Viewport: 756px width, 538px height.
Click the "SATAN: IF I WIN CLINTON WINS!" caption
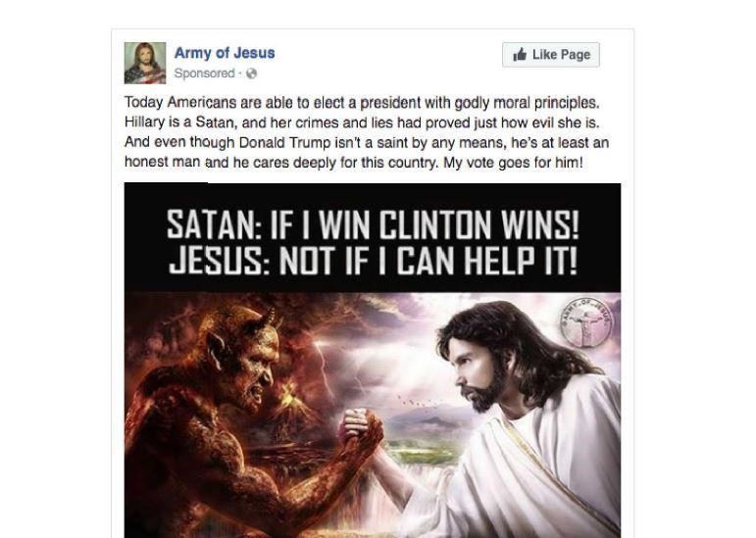[373, 225]
